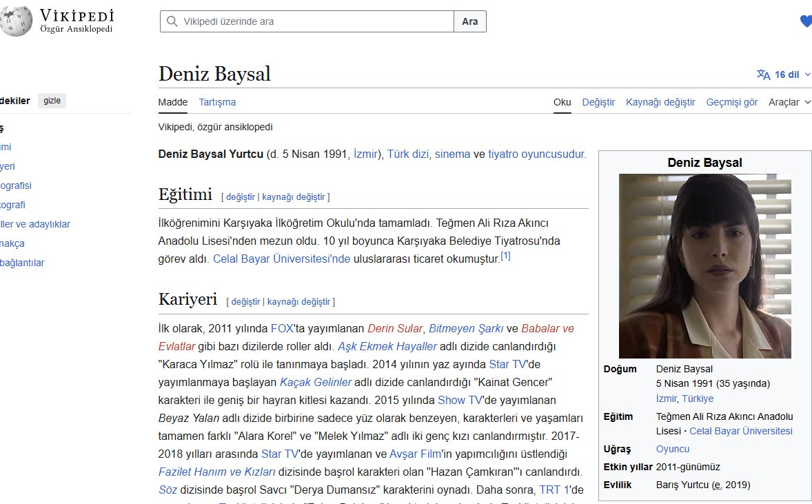Expand the Araçlar tools menu

(789, 102)
